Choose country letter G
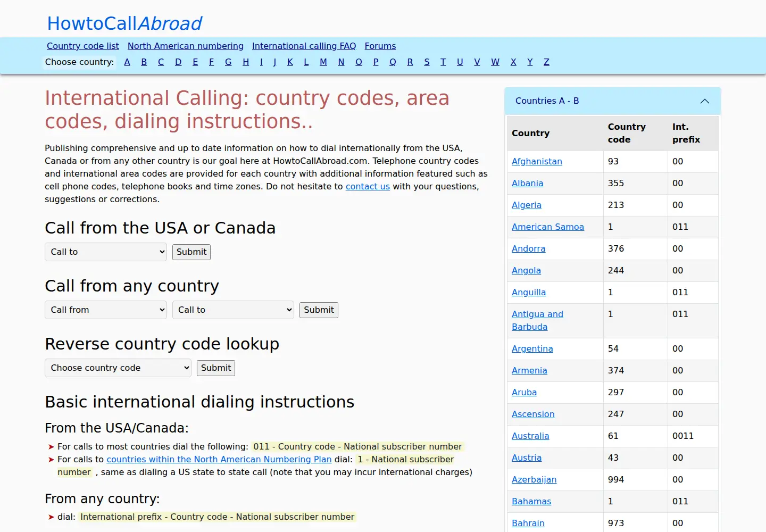The height and width of the screenshot is (532, 766). [x=228, y=62]
